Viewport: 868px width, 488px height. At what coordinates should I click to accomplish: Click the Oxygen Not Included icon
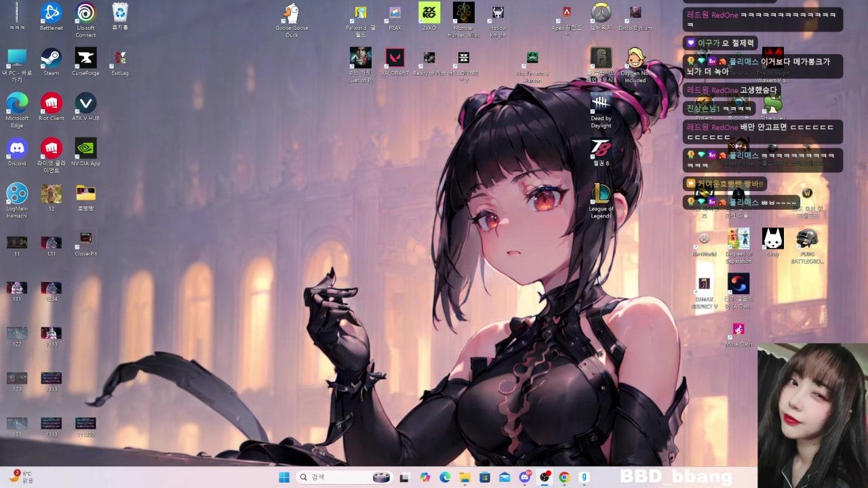[635, 65]
